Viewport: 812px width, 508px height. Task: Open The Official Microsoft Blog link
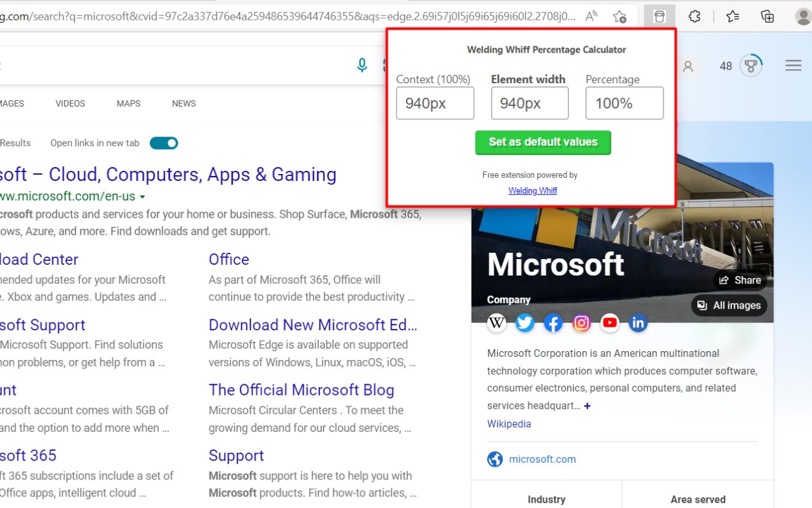pyautogui.click(x=301, y=390)
